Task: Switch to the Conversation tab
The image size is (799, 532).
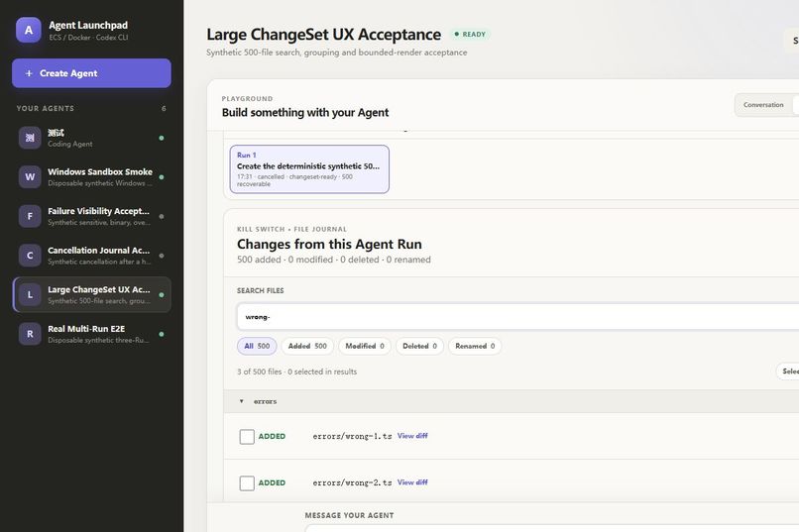Action: (x=763, y=105)
